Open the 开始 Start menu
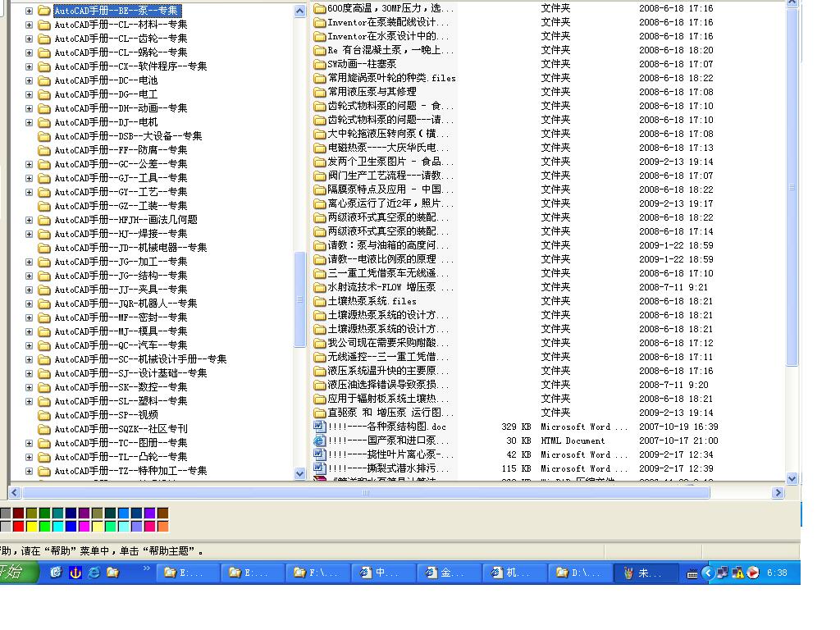The height and width of the screenshot is (630, 840). coord(18,572)
